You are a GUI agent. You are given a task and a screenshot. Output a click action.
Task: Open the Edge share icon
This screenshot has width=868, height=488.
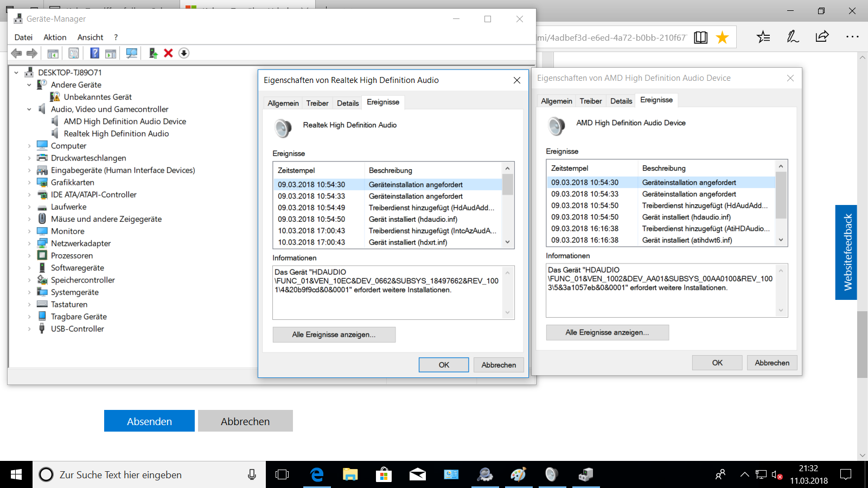822,37
